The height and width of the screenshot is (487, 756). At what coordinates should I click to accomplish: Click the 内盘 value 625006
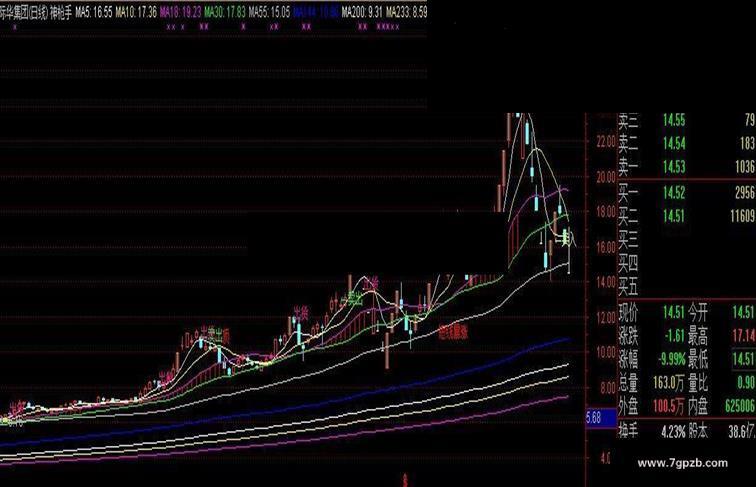click(x=740, y=406)
